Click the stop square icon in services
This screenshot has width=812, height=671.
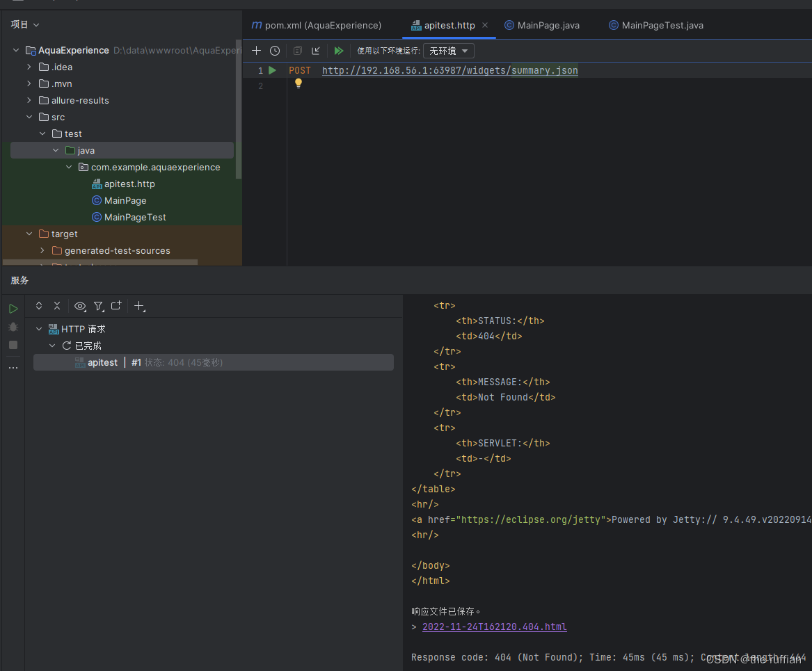point(13,345)
